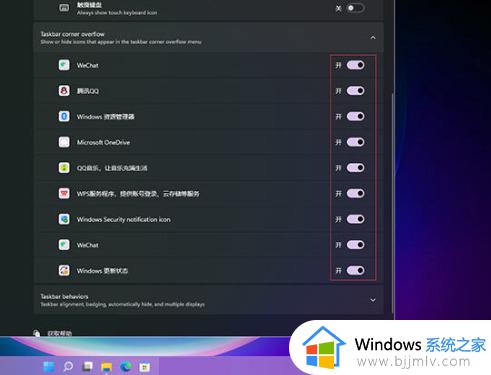Click the Windows Security shield icon
491x375 pixels.
tap(64, 219)
